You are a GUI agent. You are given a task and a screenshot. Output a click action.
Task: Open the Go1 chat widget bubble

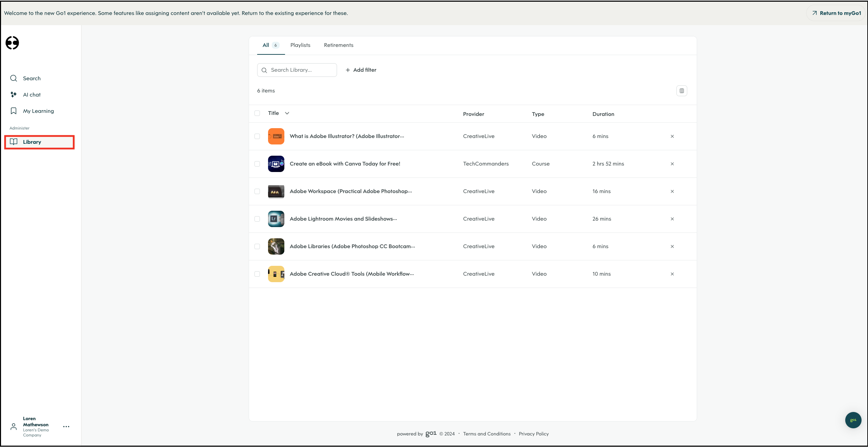(x=853, y=420)
